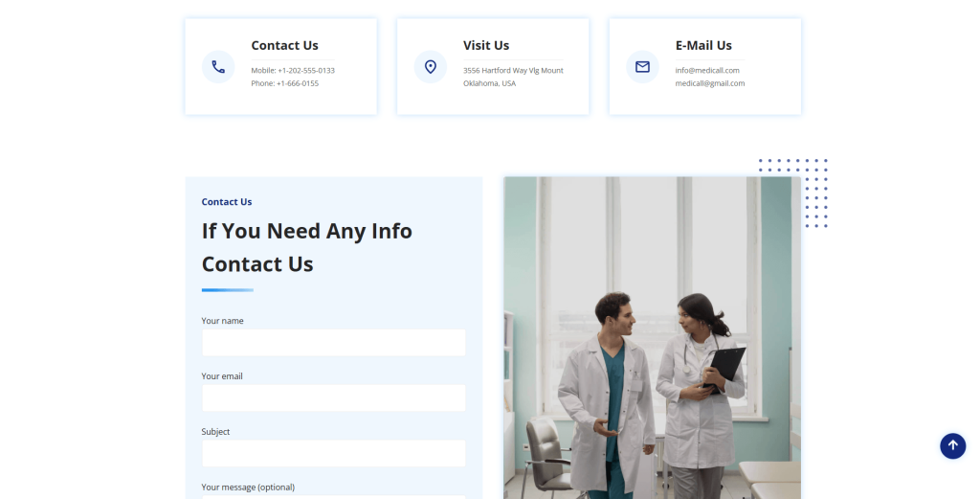Image resolution: width=980 pixels, height=499 pixels.
Task: Click the Subject field label
Action: tap(215, 432)
